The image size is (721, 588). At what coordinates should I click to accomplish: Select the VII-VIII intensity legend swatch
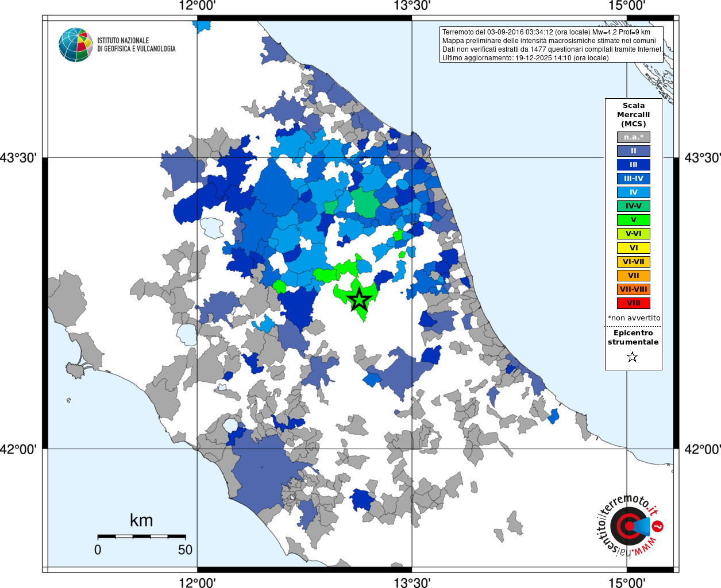click(634, 289)
